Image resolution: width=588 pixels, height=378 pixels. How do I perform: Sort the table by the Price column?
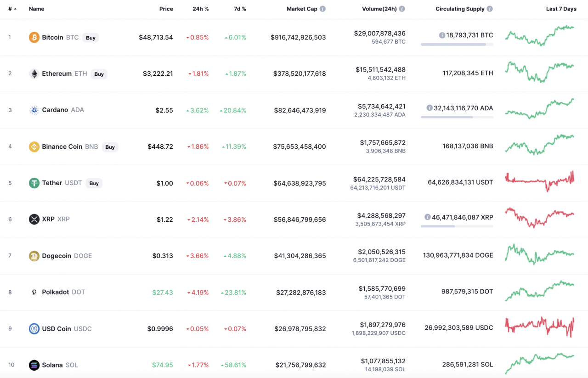coord(166,9)
